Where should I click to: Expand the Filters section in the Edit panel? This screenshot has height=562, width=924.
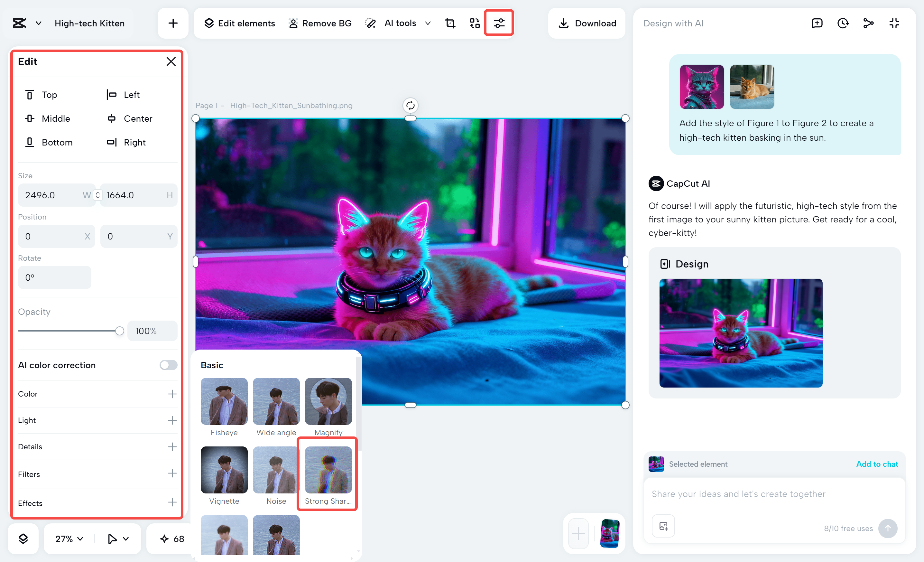(172, 474)
